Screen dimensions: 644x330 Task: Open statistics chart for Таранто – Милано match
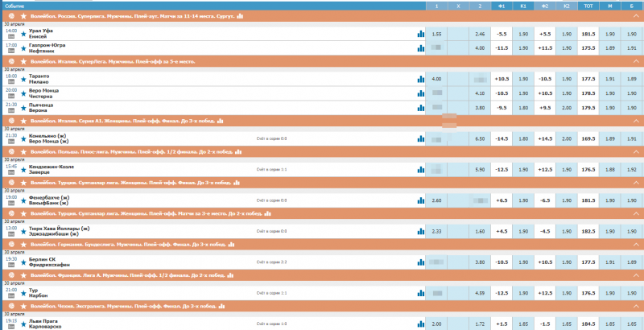point(420,79)
